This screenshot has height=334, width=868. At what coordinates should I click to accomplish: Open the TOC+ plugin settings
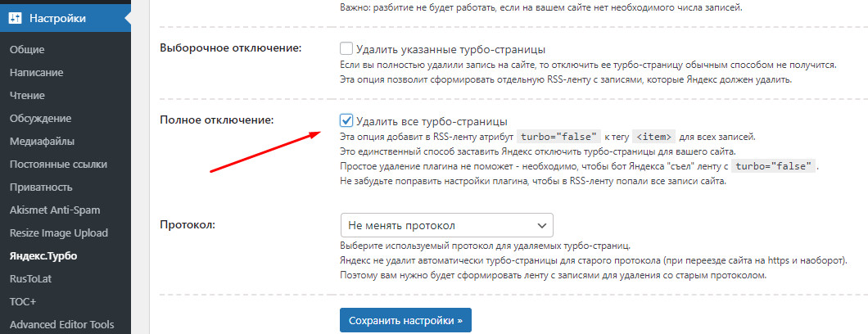tap(23, 301)
